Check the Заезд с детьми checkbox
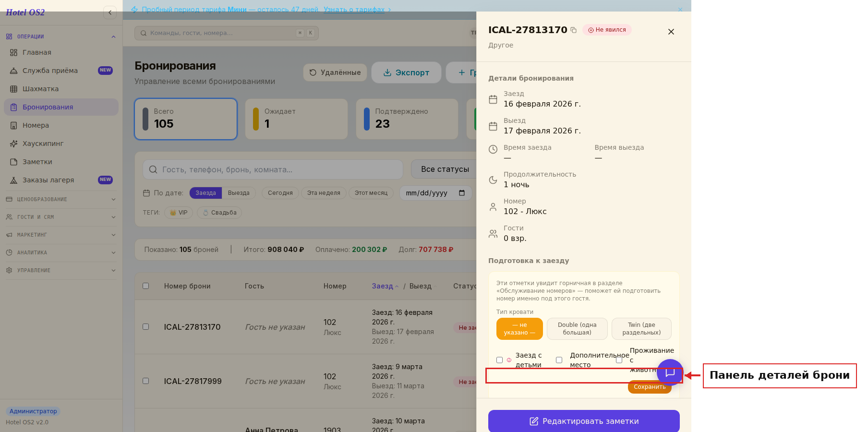The width and height of the screenshot is (868, 432). [x=499, y=360]
